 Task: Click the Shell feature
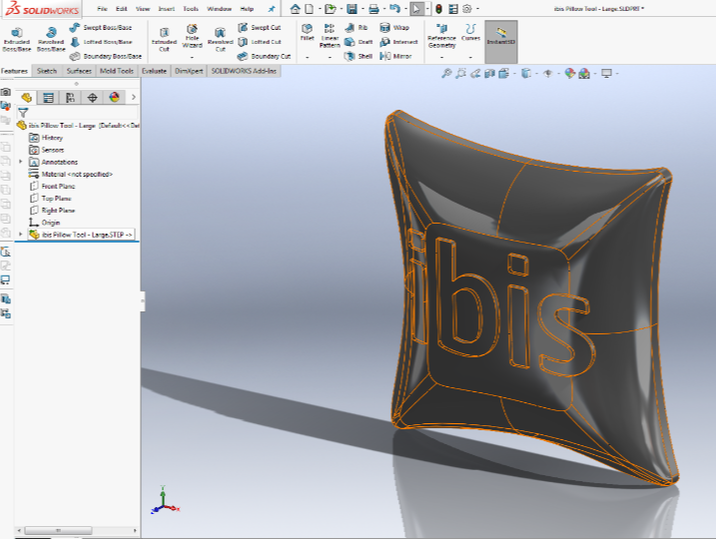[358, 56]
